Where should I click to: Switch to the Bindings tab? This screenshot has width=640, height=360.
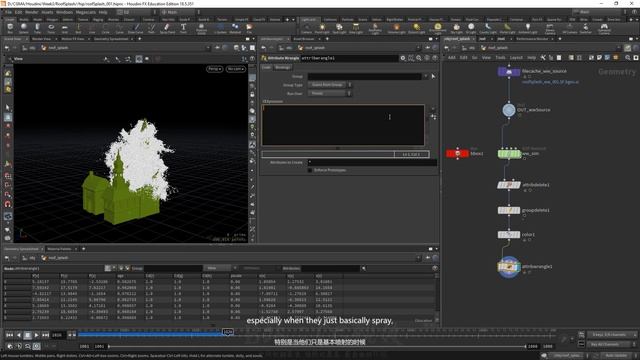point(282,67)
